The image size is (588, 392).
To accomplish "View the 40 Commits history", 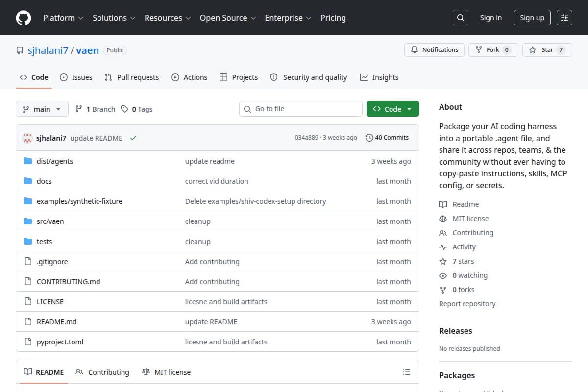I will [x=387, y=138].
